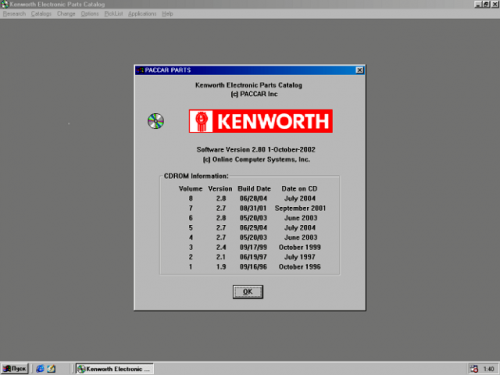Screen dimensions: 500x375
Task: Open the PickList menu
Action: (x=114, y=14)
